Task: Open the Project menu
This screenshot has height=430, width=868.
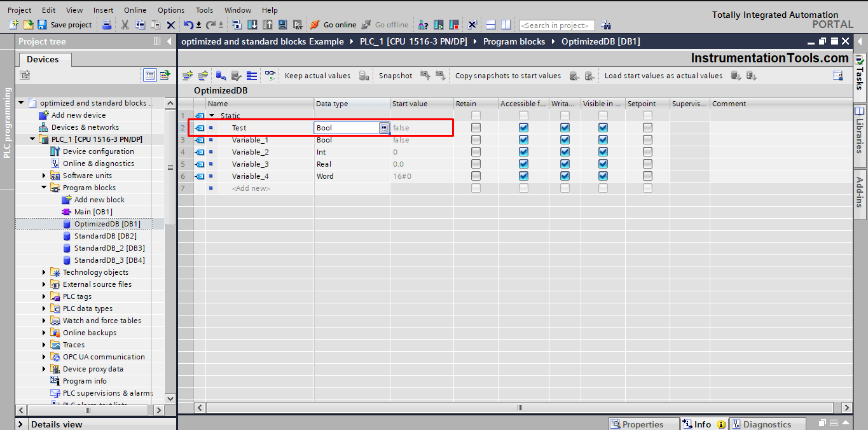Action: pos(20,10)
